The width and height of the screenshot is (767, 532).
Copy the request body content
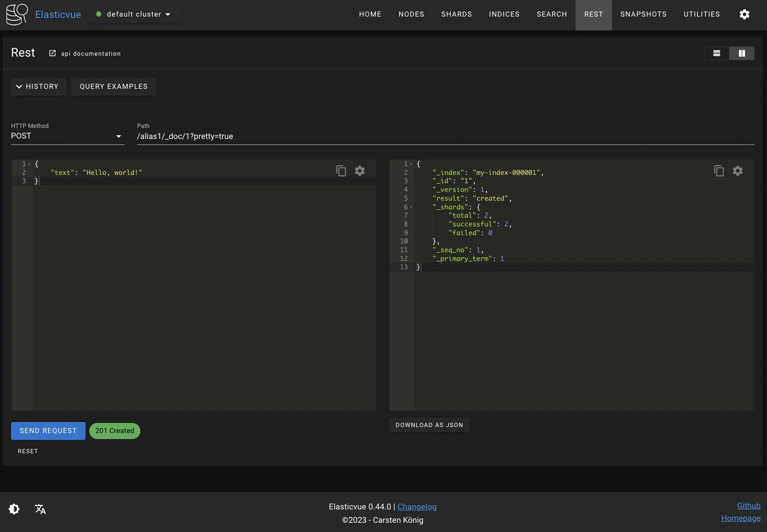coord(341,171)
